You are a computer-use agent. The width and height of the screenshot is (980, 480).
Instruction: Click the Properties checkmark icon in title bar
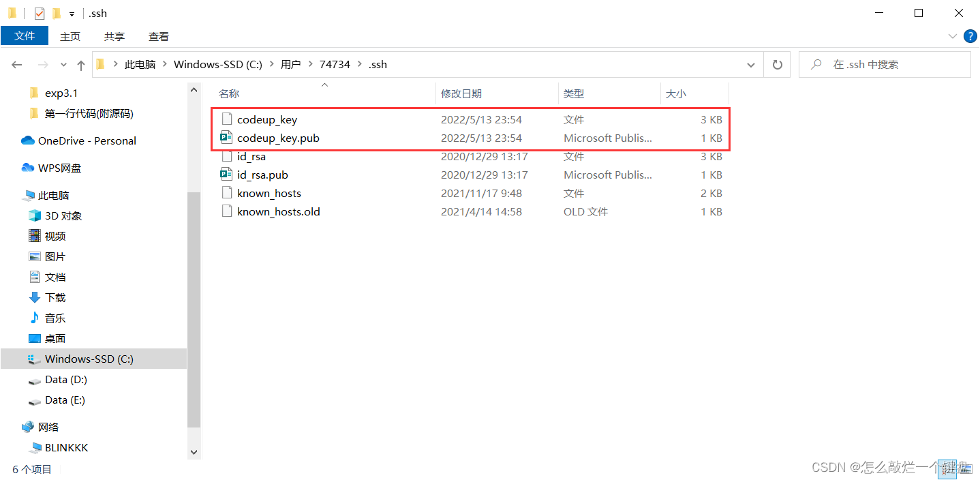point(40,13)
